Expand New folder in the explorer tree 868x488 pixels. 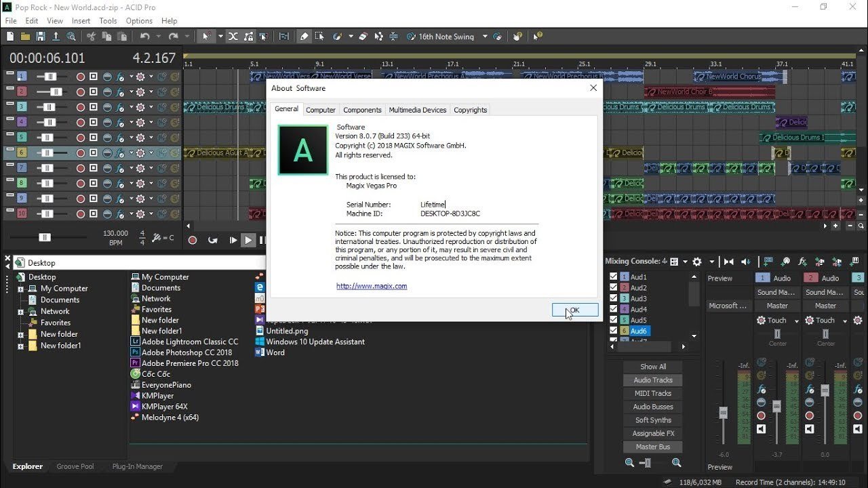click(21, 335)
